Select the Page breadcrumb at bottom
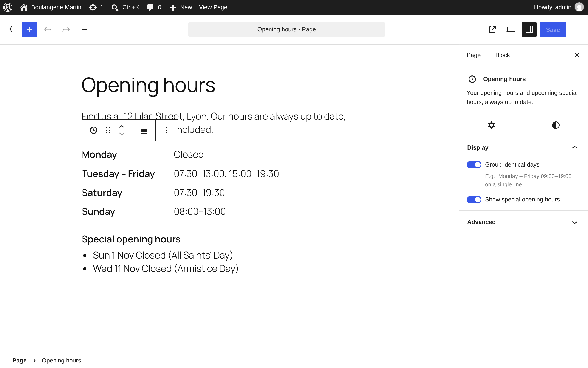Viewport: 588px width, 368px height. tap(20, 360)
